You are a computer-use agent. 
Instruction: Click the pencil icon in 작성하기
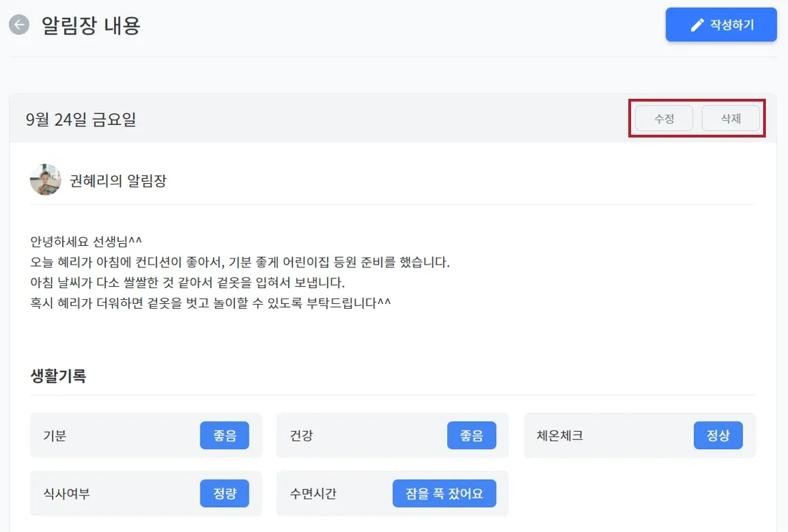[x=697, y=26]
